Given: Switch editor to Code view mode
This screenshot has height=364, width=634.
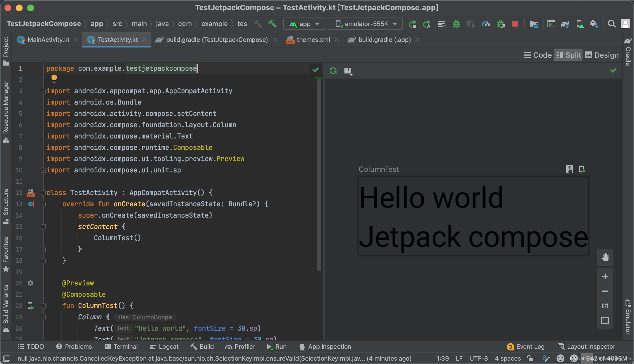Looking at the screenshot, I should (x=538, y=55).
